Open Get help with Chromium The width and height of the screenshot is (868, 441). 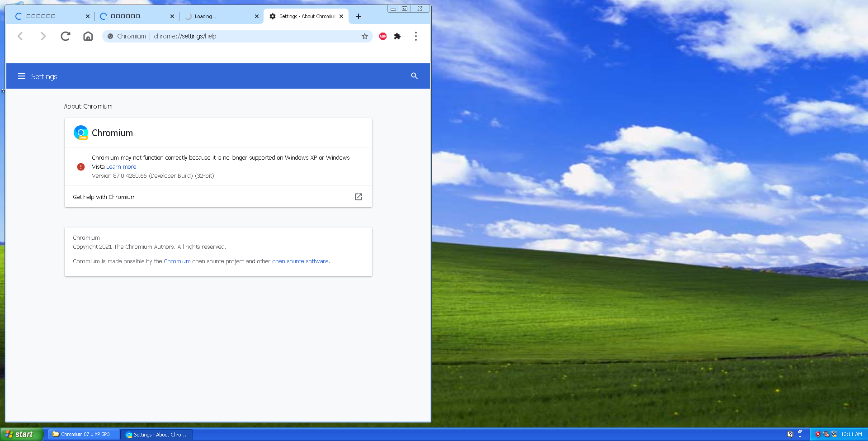point(218,197)
